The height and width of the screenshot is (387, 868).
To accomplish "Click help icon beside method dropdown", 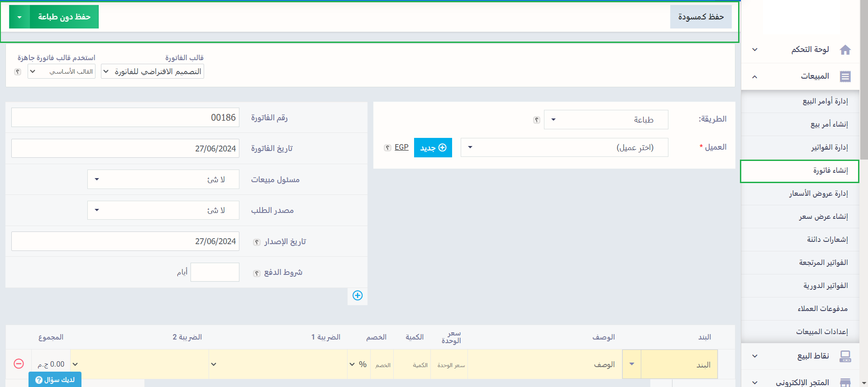I will 537,120.
